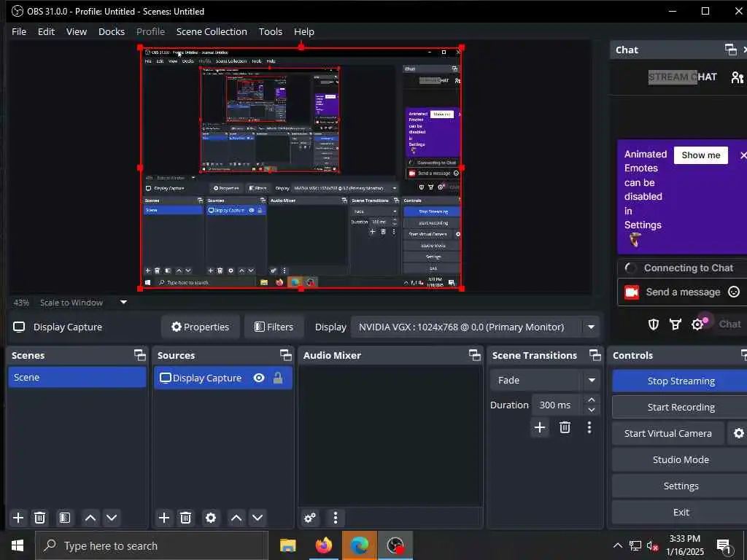
Task: Open source Filters button in toolbar
Action: pos(274,327)
